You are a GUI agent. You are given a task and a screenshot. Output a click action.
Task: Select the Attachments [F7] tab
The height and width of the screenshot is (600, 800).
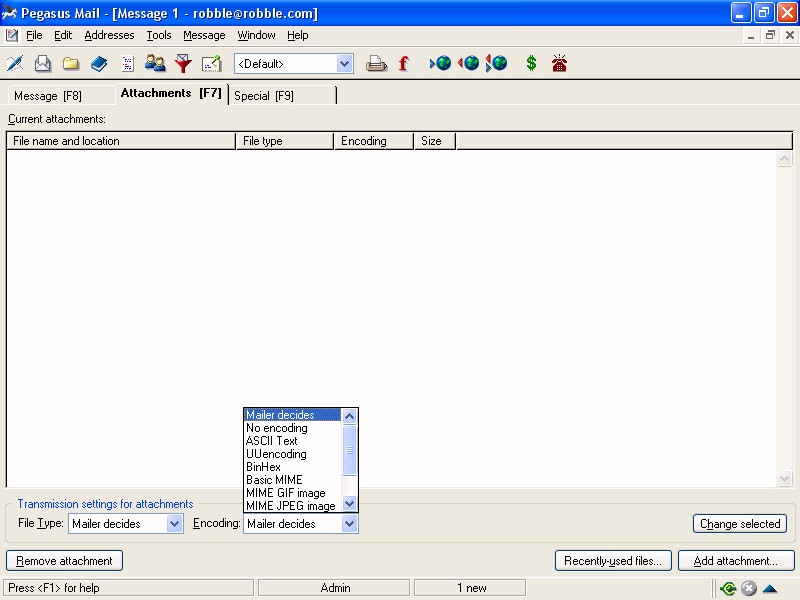(x=171, y=93)
